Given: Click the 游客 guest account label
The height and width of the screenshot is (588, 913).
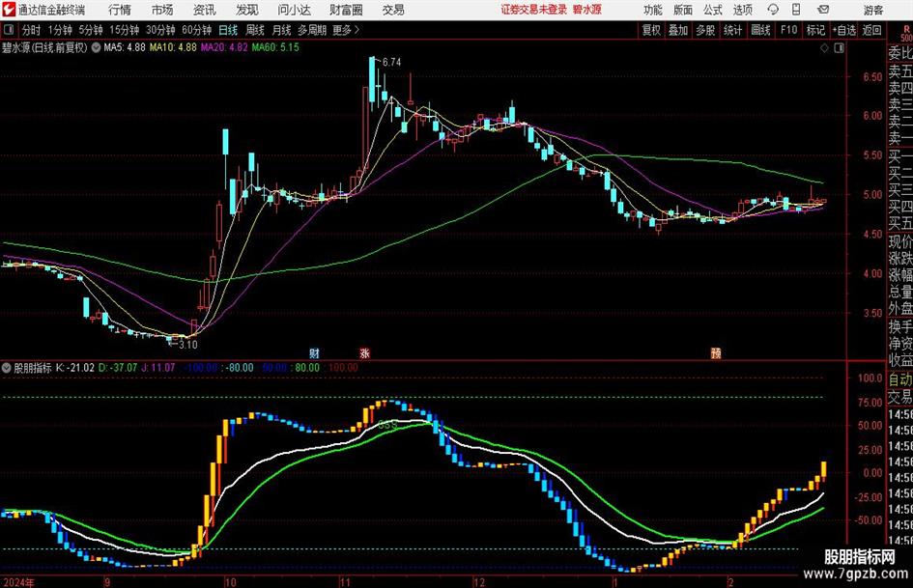Looking at the screenshot, I should (x=873, y=10).
